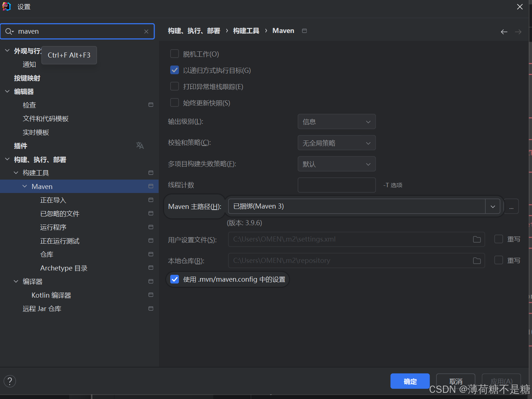Uncheck 使用 .mvn/maven.config 中的设置

[175, 279]
